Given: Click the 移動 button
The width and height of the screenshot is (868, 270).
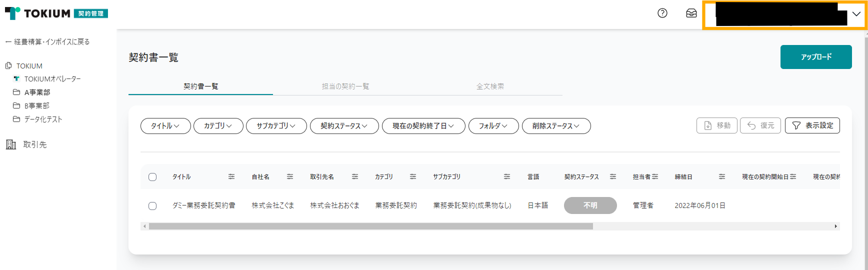Looking at the screenshot, I should tap(717, 125).
